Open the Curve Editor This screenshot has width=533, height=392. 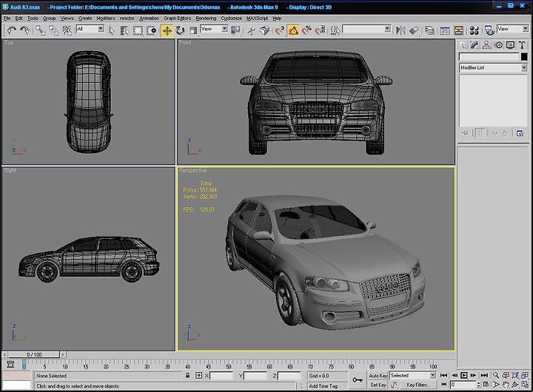(445, 31)
